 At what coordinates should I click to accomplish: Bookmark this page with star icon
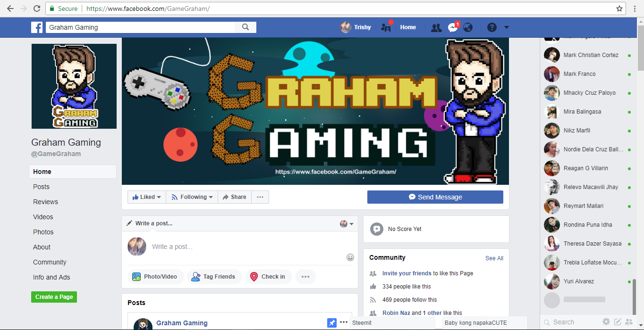[619, 8]
